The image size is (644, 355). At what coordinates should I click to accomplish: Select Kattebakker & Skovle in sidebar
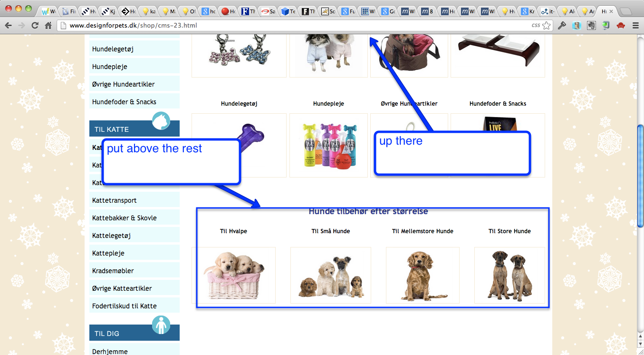125,218
